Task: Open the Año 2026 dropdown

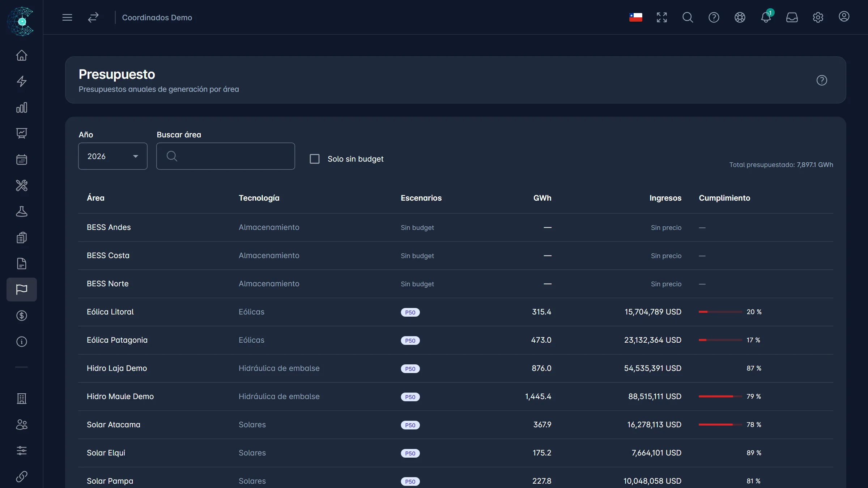Action: point(113,156)
